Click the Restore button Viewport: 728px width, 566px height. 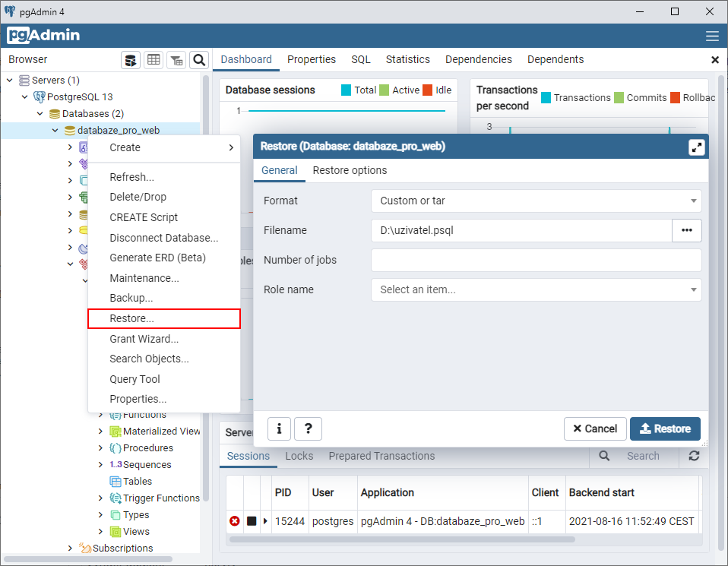[x=665, y=429]
